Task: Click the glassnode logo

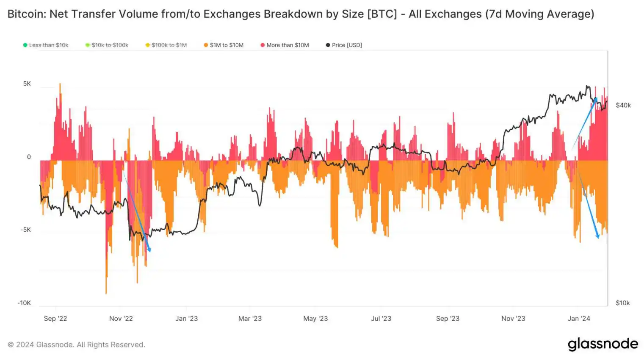Action: point(603,344)
